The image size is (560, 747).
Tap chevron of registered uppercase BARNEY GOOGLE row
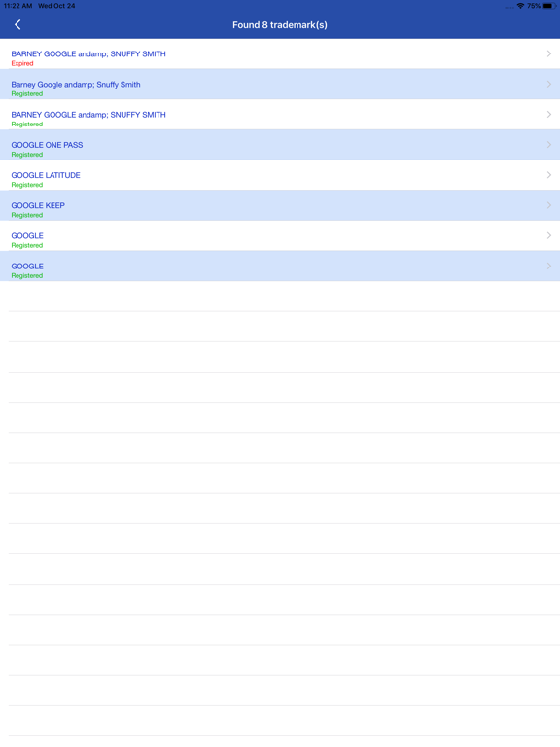pyautogui.click(x=548, y=115)
